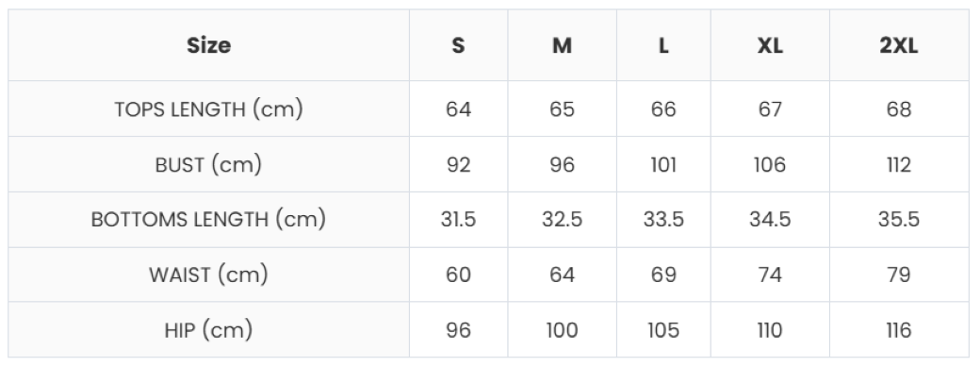Click the Size header cell
The width and height of the screenshot is (980, 366).
[209, 45]
